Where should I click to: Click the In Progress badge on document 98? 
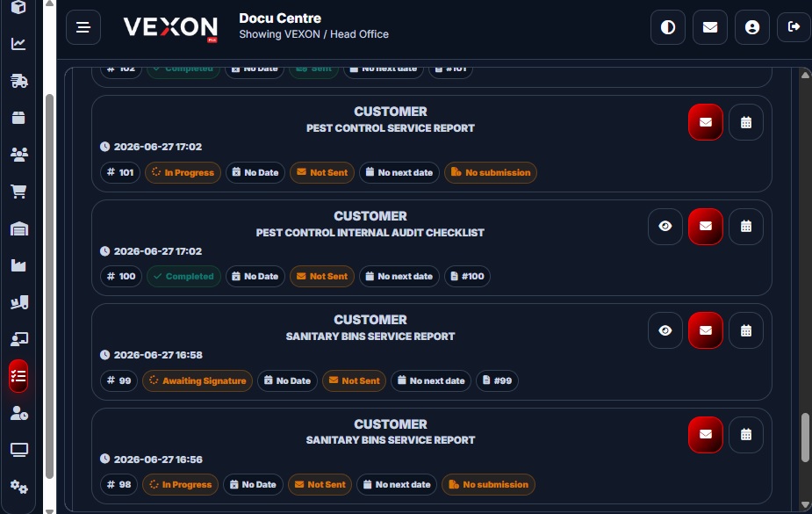point(180,484)
